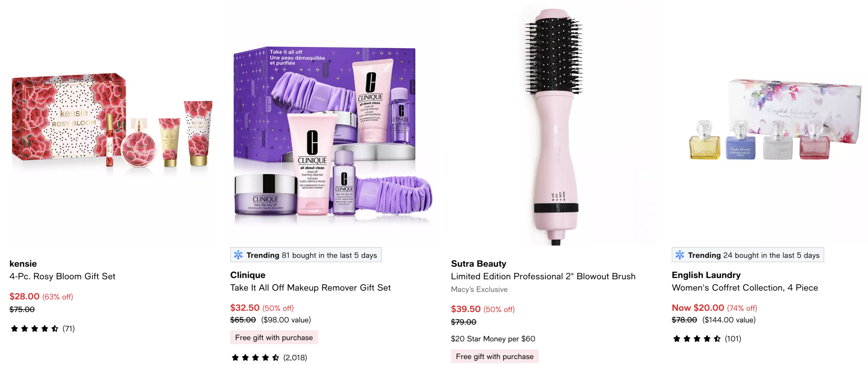Click the English Laundry brand name
The image size is (868, 365).
[706, 275]
